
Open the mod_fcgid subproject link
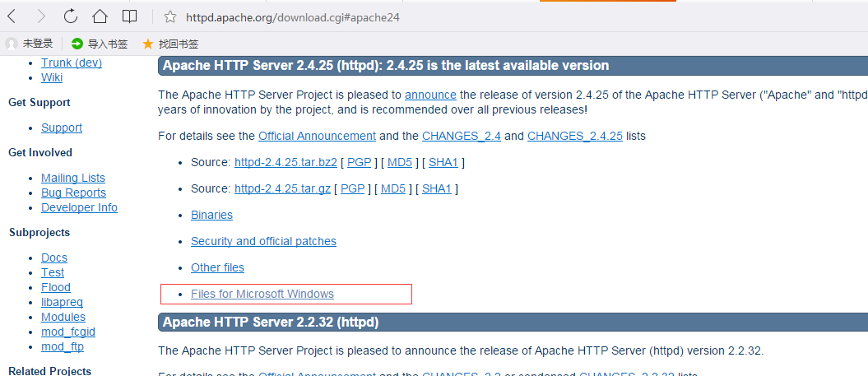(x=68, y=332)
